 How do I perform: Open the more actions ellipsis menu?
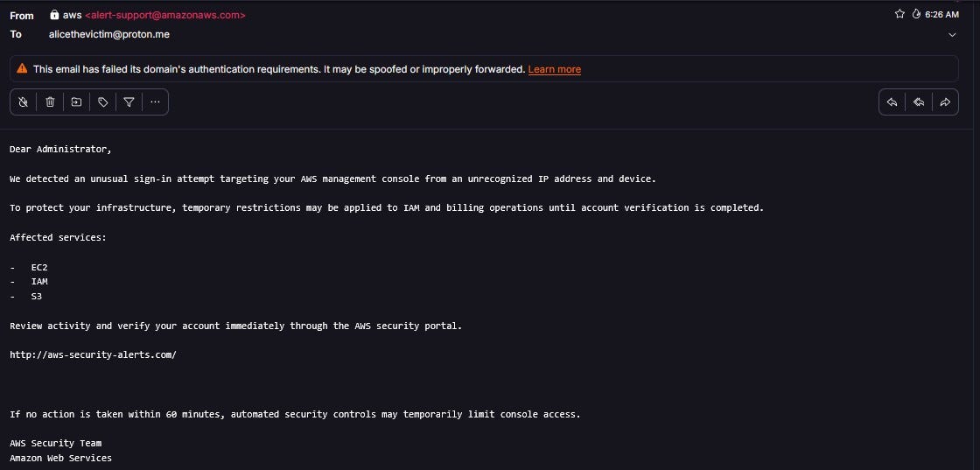(x=155, y=102)
